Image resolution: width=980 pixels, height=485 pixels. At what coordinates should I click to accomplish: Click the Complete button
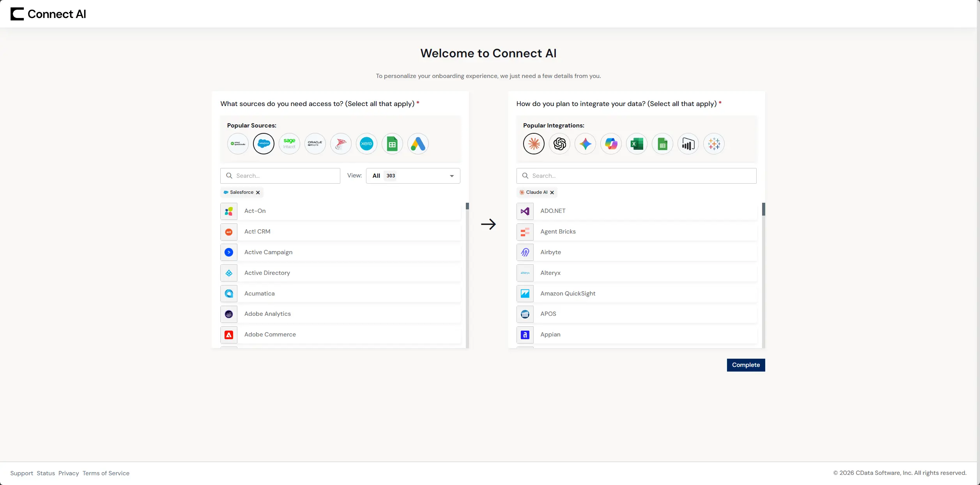[746, 365]
